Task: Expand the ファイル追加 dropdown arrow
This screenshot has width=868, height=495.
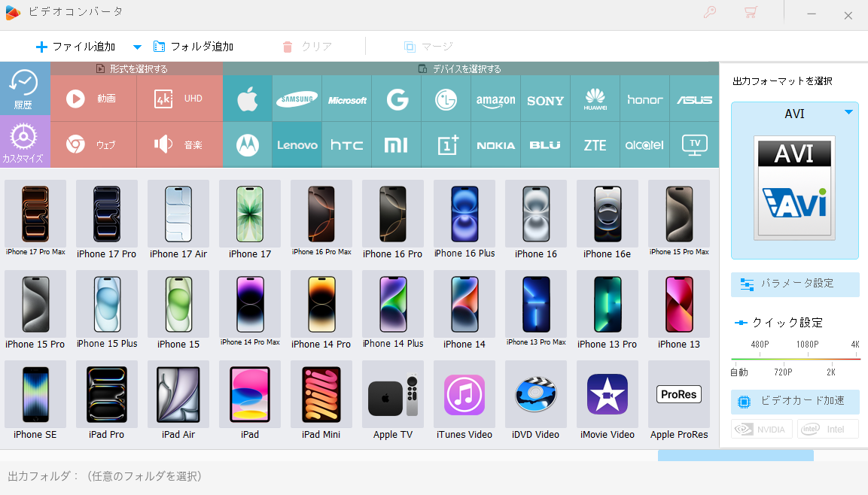Action: (137, 47)
